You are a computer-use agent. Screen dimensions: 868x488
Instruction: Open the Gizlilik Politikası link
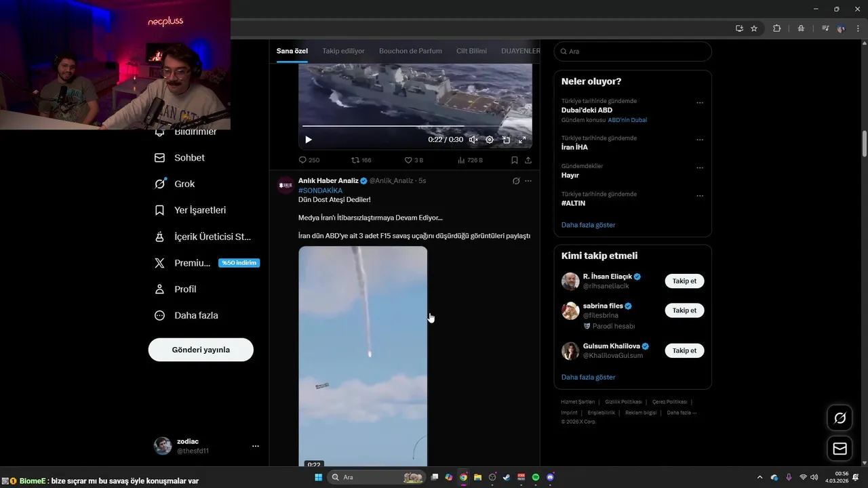click(623, 402)
